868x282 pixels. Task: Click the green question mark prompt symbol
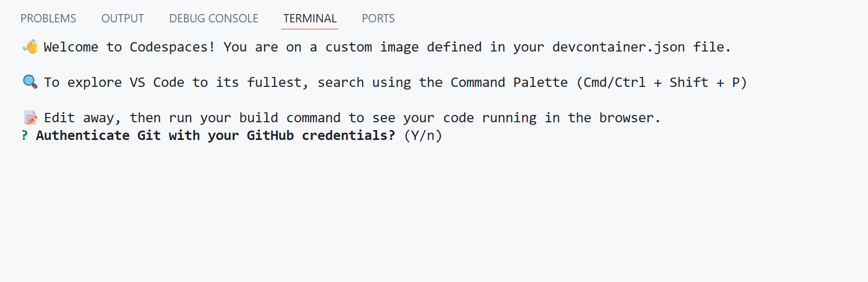24,136
